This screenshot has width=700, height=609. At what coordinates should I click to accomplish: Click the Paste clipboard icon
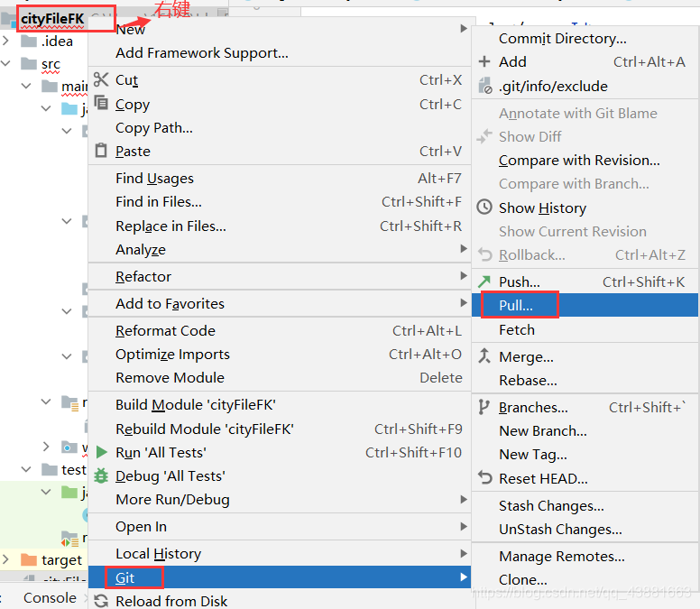[101, 151]
